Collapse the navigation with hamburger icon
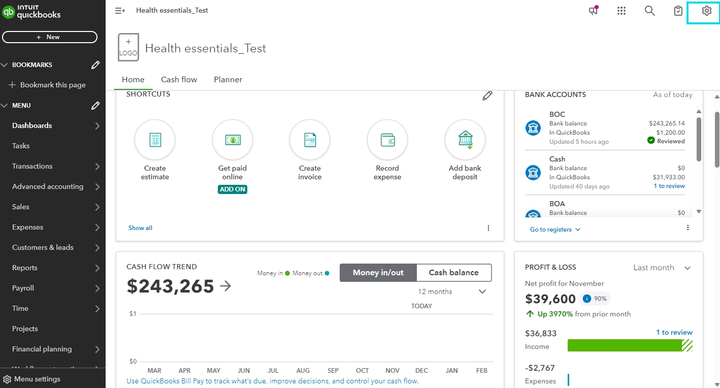The image size is (720, 388). click(x=119, y=11)
